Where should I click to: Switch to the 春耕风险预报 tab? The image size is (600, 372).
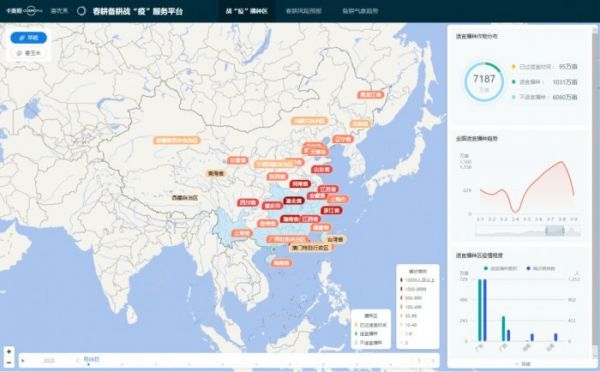point(303,11)
